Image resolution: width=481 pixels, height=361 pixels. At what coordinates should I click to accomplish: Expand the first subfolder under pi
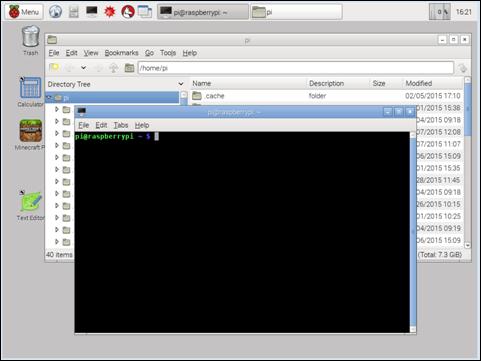tap(57, 109)
